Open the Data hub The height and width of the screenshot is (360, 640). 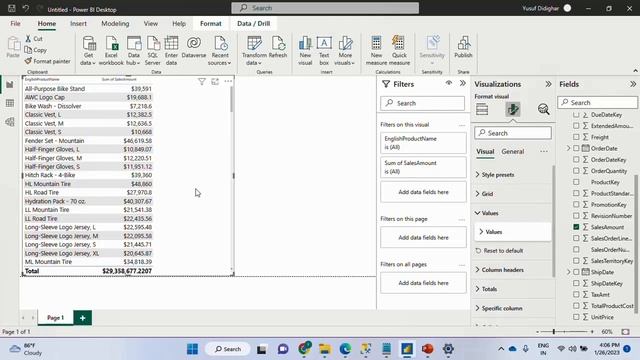[133, 50]
